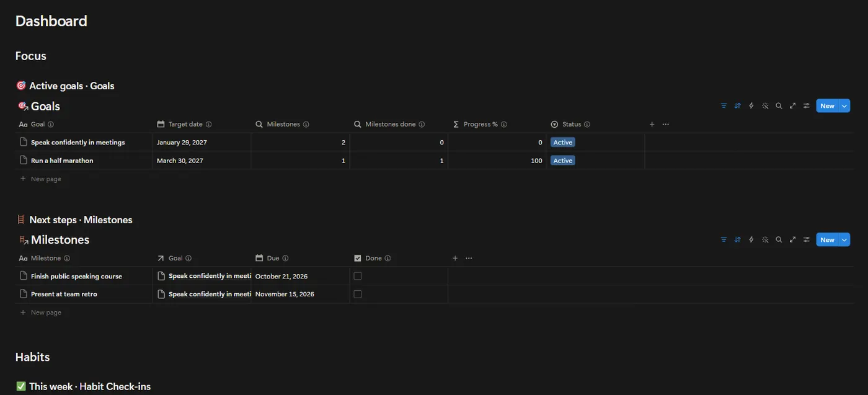Select the November 15, 2026 due cell

(300, 295)
